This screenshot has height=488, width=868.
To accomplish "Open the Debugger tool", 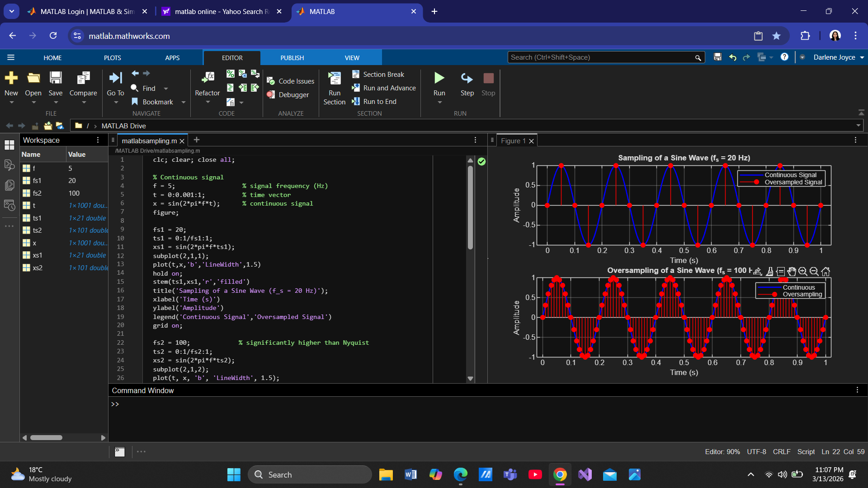I will coord(293,95).
